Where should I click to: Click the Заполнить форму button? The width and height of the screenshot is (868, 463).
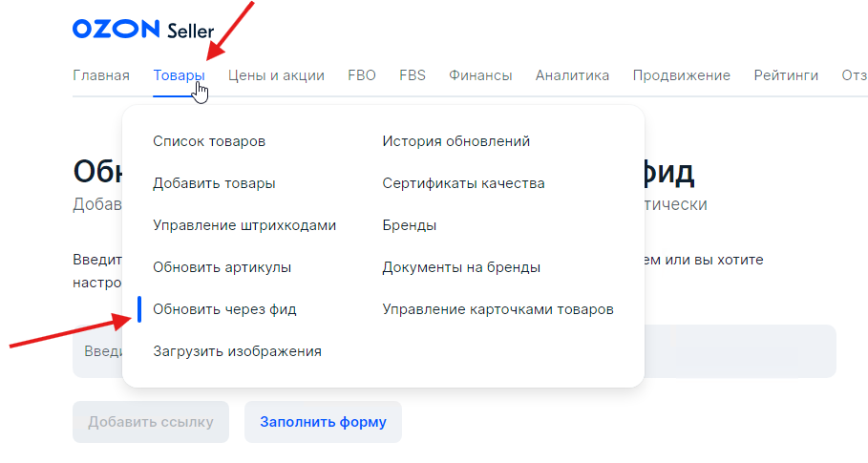(324, 422)
